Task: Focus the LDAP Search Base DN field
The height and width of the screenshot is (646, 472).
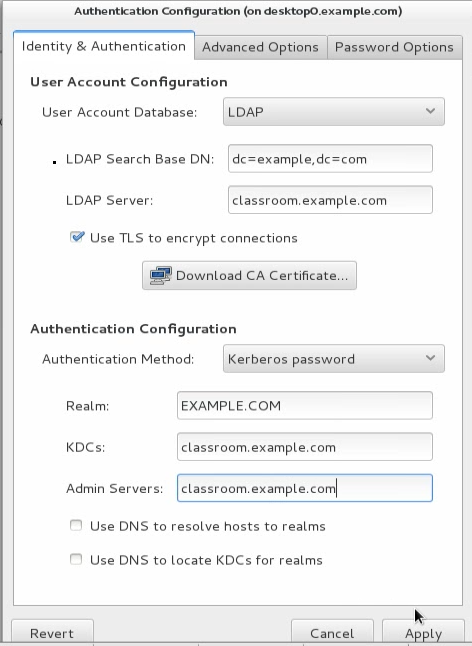Action: pos(330,159)
